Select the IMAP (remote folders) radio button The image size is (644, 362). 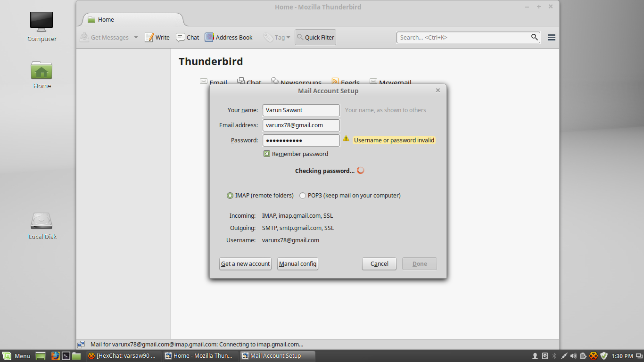[x=230, y=196]
